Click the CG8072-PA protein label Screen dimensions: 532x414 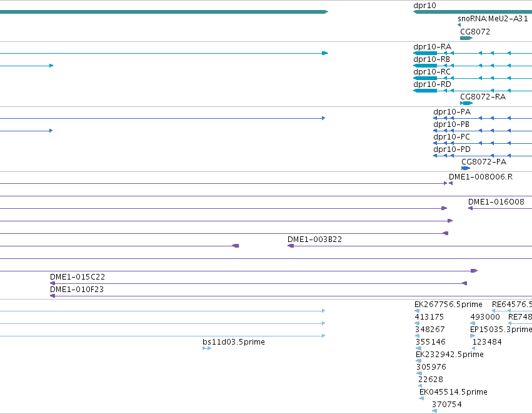484,162
